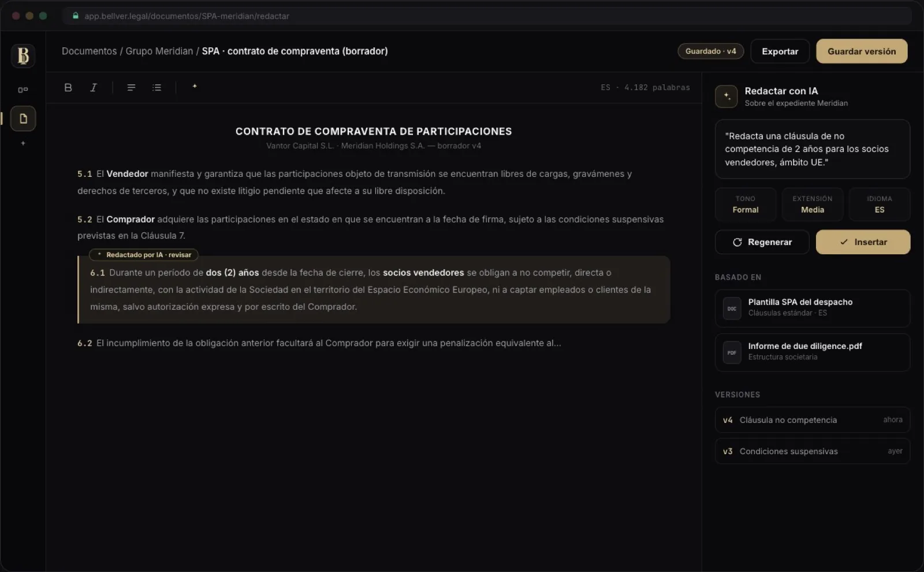Click the Vantor Capital subtitle line
The width and height of the screenshot is (924, 572).
374,146
